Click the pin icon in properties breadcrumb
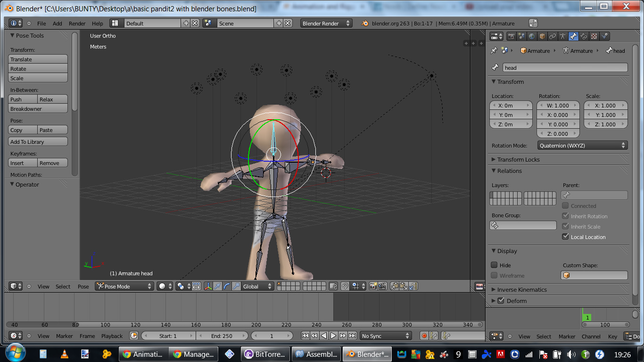 click(494, 50)
